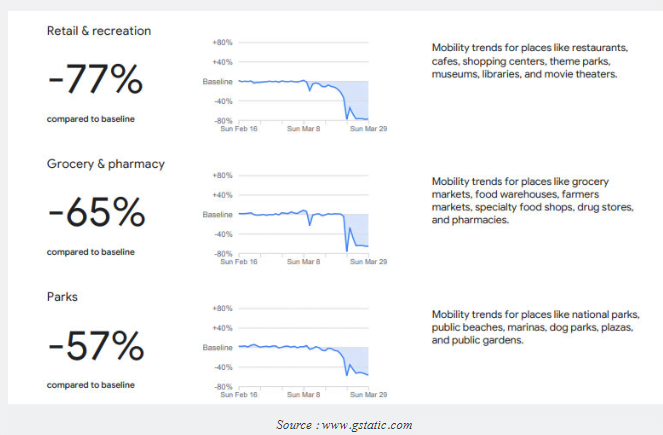Click the grocery markets description text
Screen dimensions: 663x435
tap(528, 200)
